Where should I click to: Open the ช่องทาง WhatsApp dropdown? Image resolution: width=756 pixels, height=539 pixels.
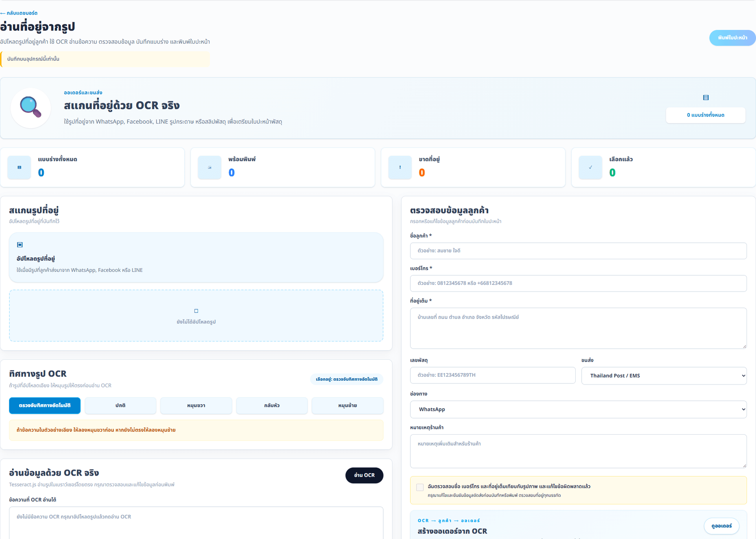[x=578, y=409]
